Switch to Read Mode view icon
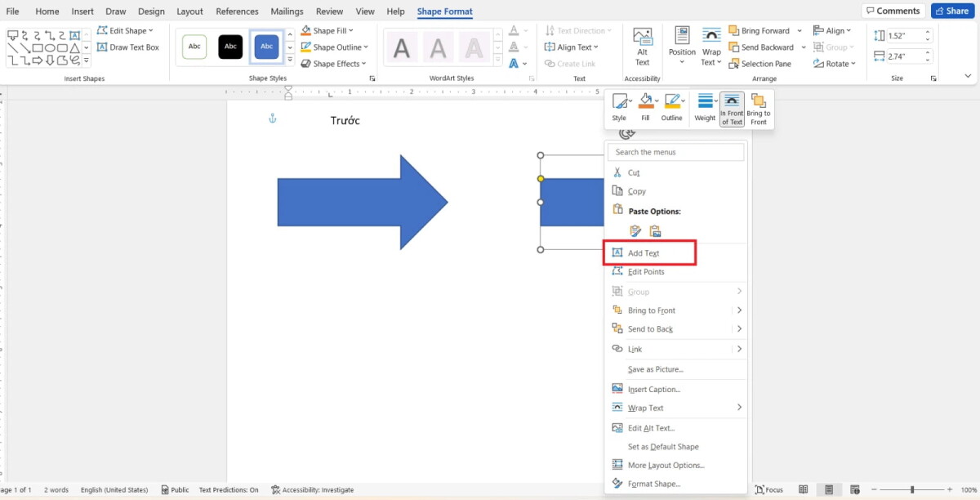 (x=804, y=489)
